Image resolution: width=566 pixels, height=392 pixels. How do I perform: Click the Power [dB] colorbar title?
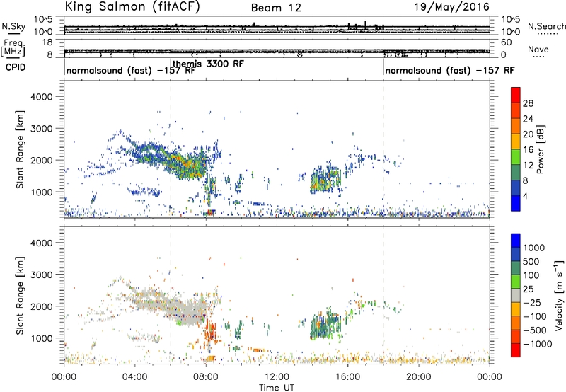click(x=540, y=149)
